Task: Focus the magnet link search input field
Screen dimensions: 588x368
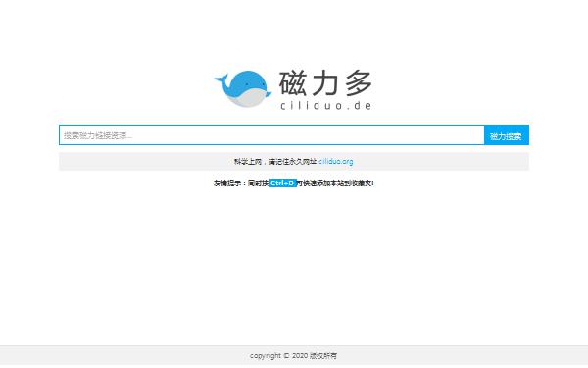Action: pos(271,135)
